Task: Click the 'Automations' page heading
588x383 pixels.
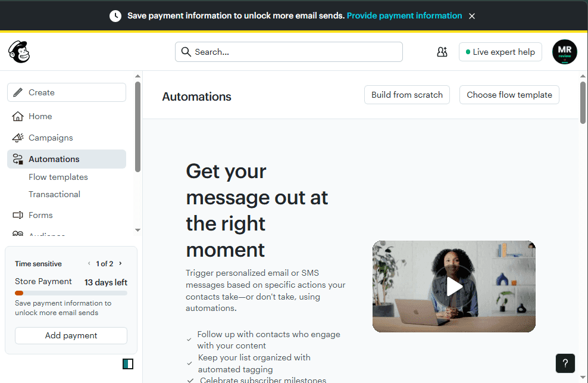Action: (x=196, y=96)
